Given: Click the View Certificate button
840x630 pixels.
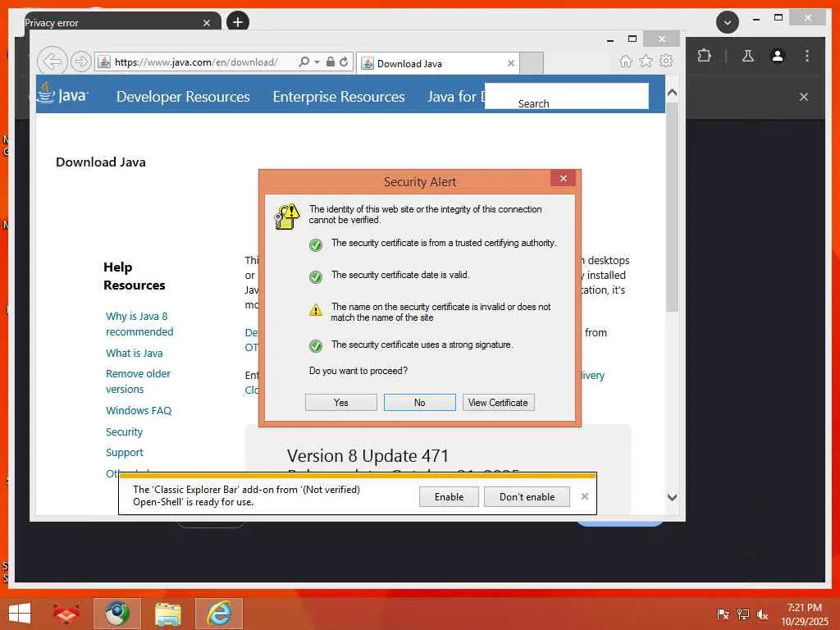Looking at the screenshot, I should pos(498,402).
